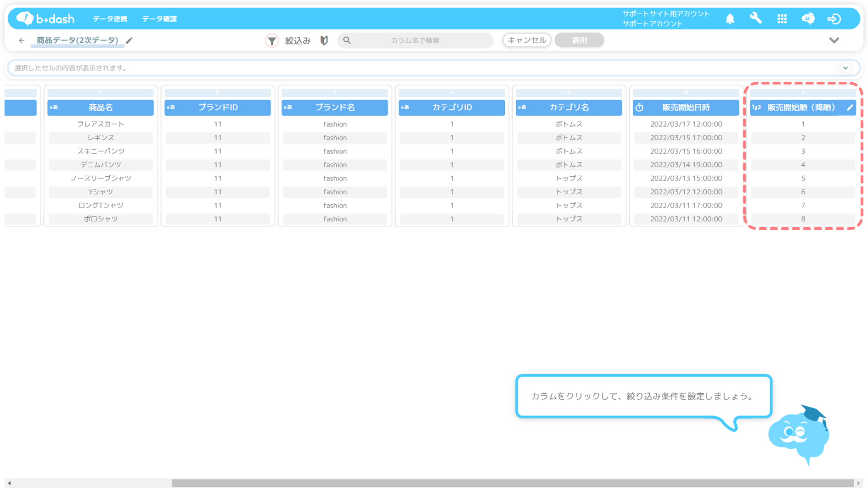
Task: Click the search magnifier icon
Action: pos(347,40)
